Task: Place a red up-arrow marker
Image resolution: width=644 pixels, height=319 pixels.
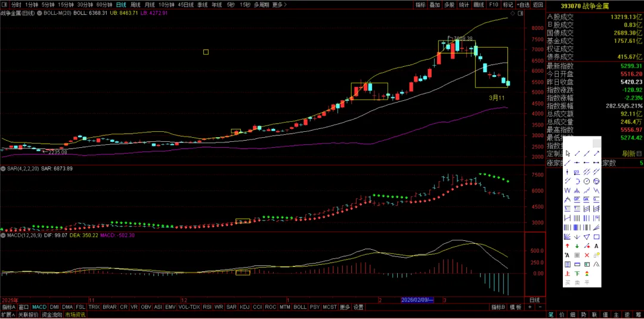Action: pos(568,246)
